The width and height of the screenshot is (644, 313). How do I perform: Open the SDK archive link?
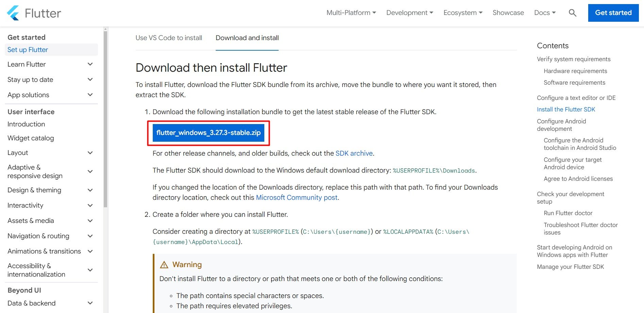pyautogui.click(x=354, y=153)
